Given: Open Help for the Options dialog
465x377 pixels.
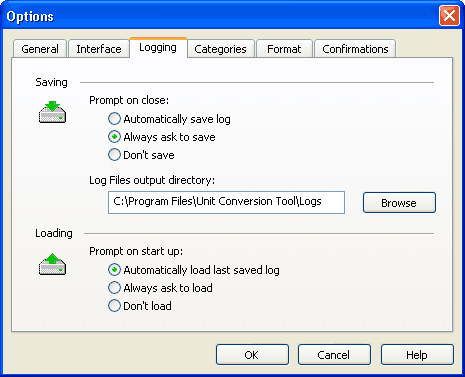Looking at the screenshot, I should (417, 355).
